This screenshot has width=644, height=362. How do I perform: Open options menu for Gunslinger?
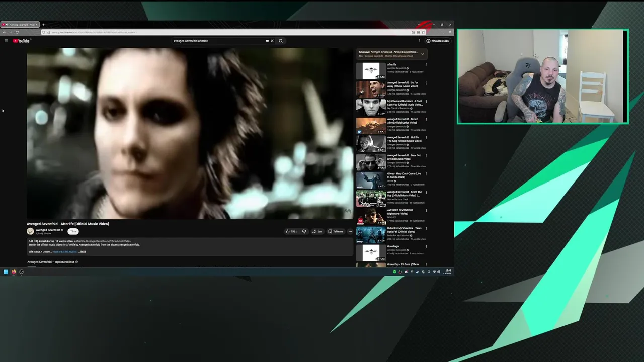coord(426,247)
